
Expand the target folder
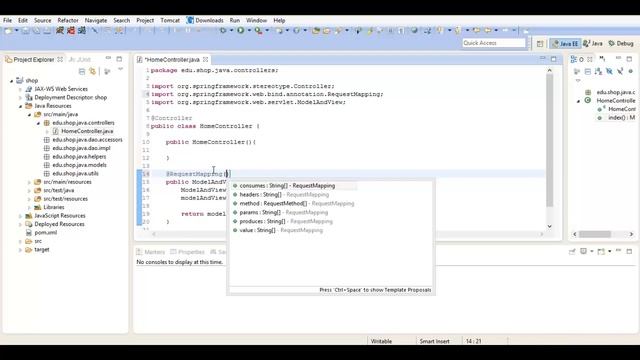pyautogui.click(x=20, y=250)
